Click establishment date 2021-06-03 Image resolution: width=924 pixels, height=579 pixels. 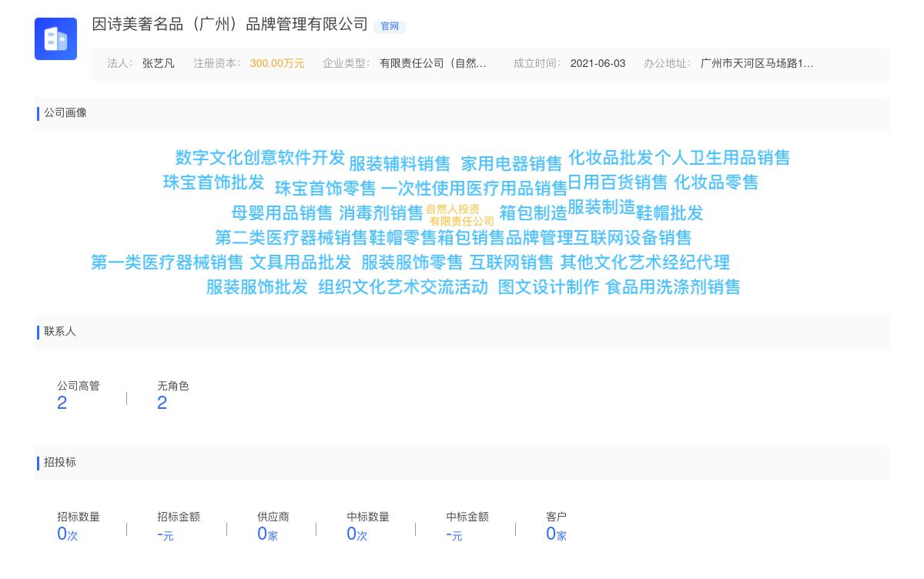598,64
